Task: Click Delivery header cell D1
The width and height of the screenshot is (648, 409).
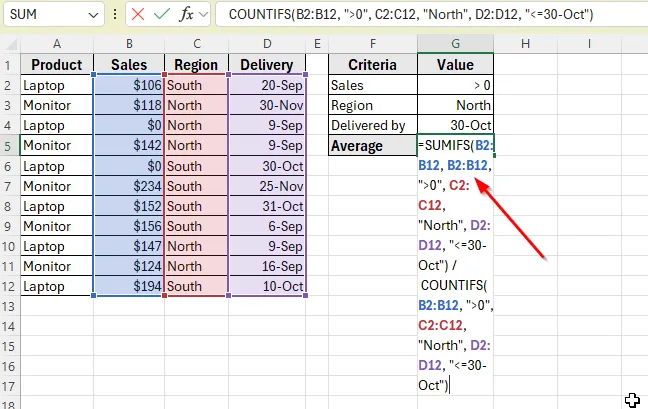Action: (267, 64)
